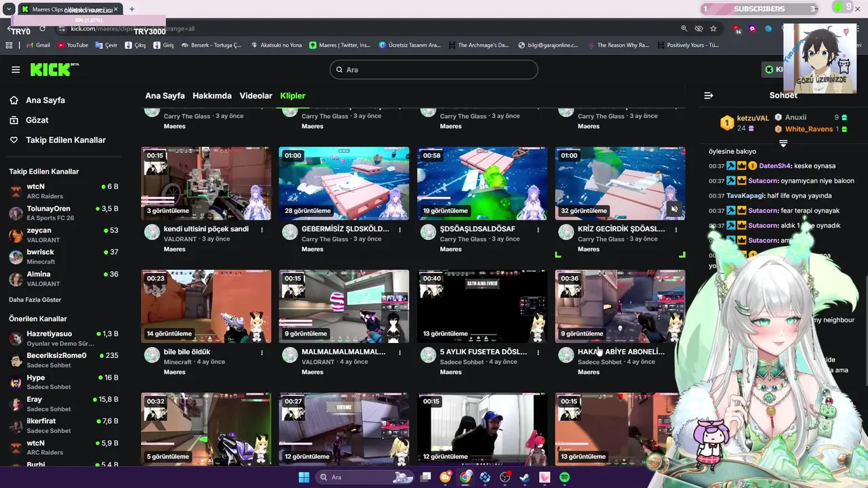Open the Windows Start menu

[304, 477]
